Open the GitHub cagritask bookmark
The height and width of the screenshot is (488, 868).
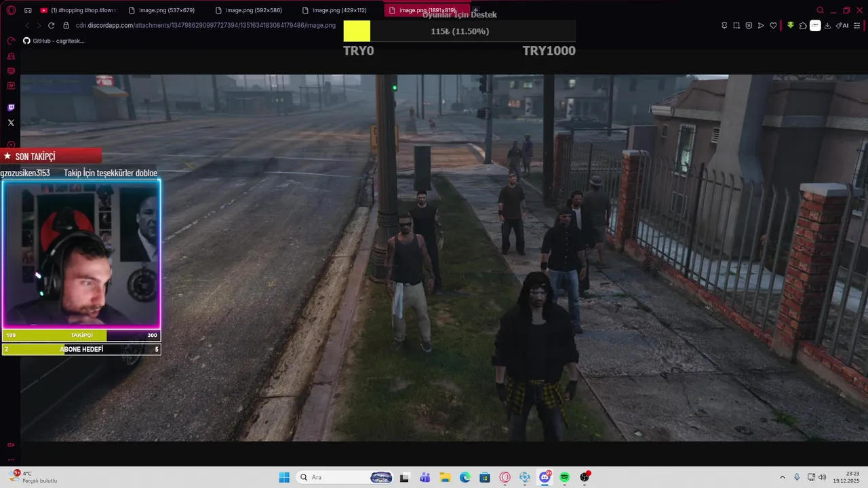(x=54, y=41)
